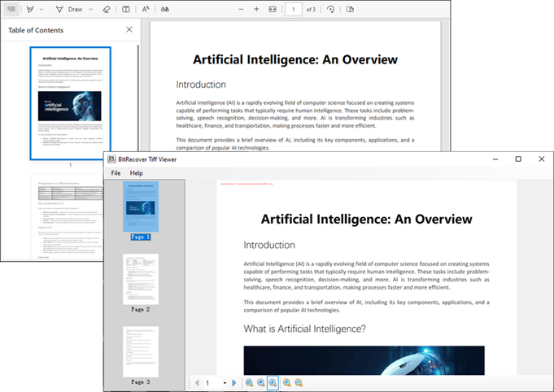Click the 'Page 2' label in Tiff Viewer

tap(141, 309)
